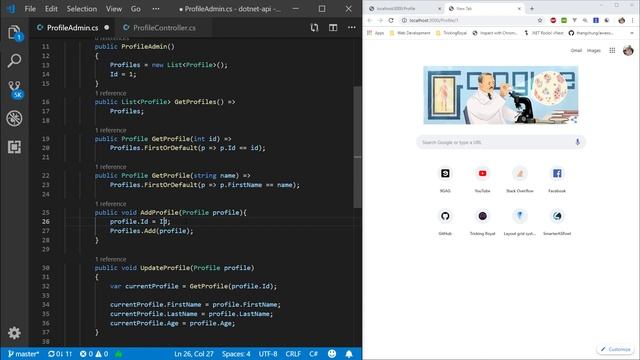Screen dimensions: 640x360
Task: Click the errors and warnings counter
Action: [94, 354]
